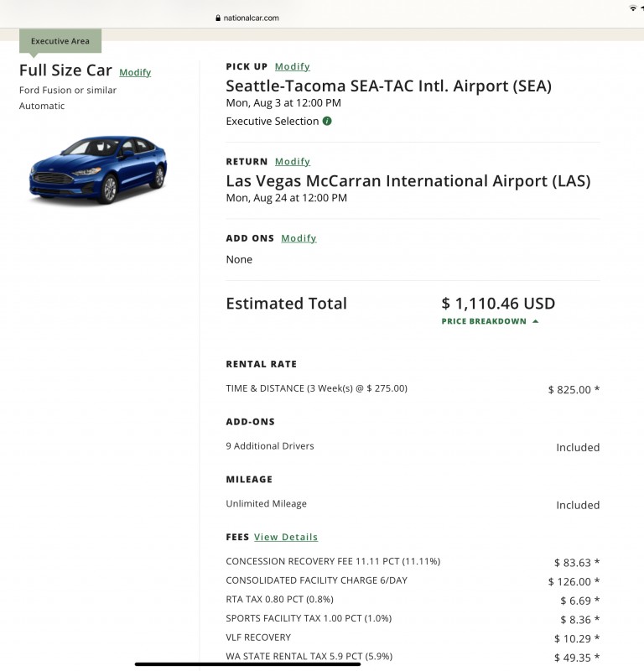Open View Details for Fees

286,537
